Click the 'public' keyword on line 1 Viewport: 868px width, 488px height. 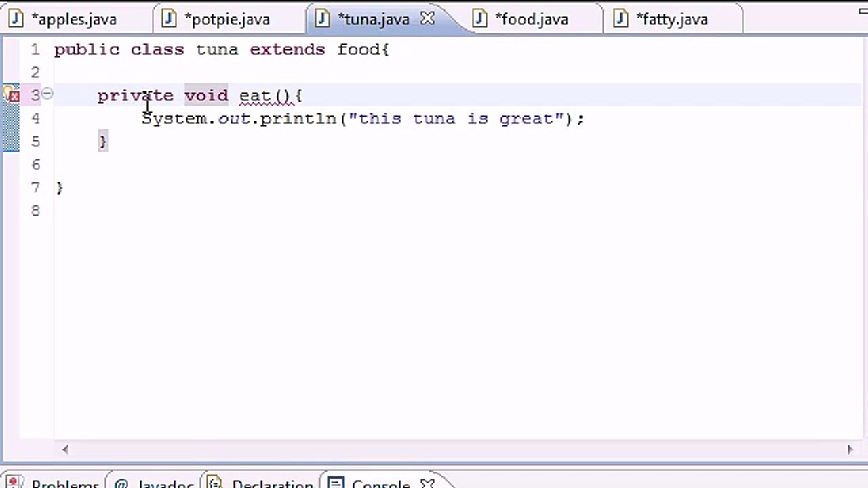tap(86, 49)
